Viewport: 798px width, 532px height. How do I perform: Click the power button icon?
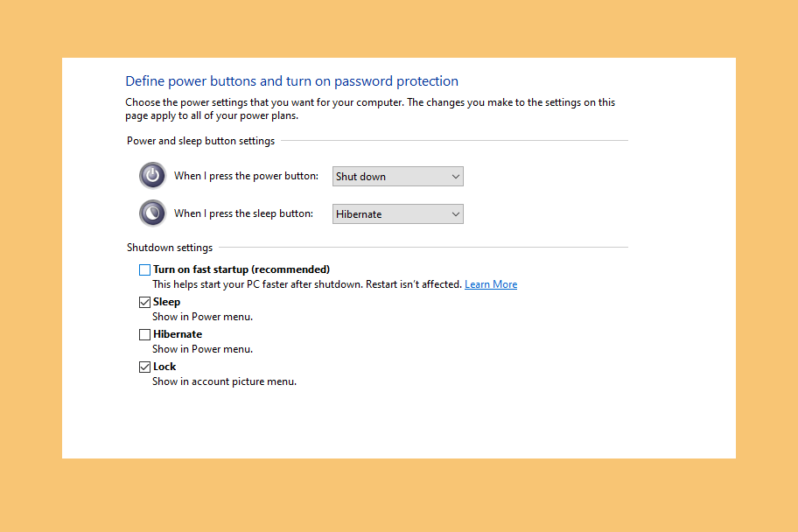[152, 176]
